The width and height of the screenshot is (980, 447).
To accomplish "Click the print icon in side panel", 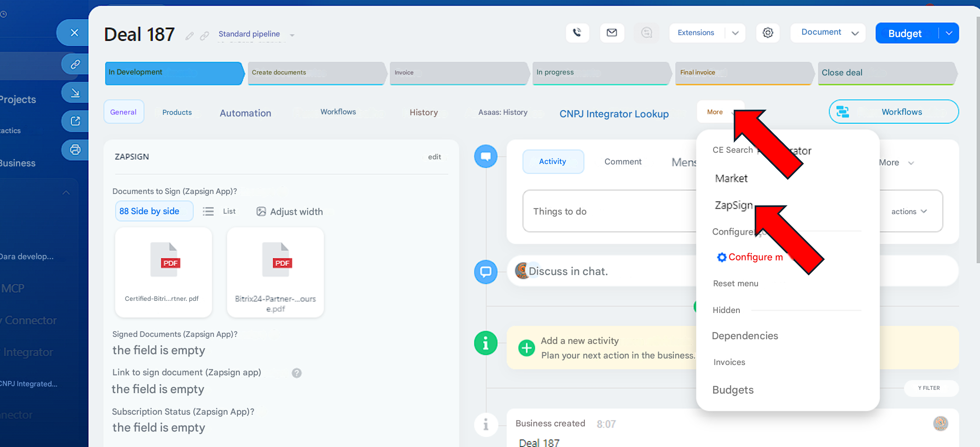I will tap(75, 150).
